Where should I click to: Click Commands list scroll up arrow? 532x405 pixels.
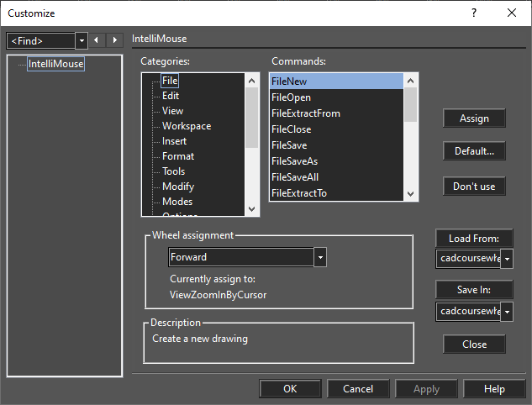pyautogui.click(x=410, y=81)
